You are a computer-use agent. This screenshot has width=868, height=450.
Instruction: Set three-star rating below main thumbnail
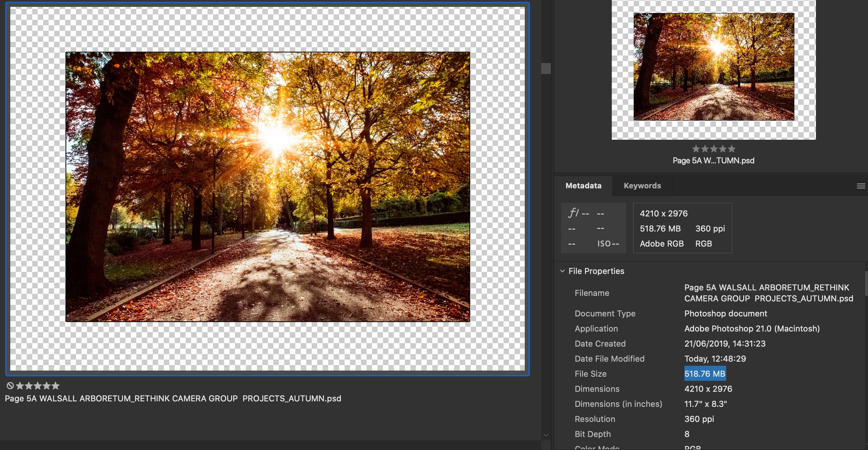pyautogui.click(x=38, y=386)
